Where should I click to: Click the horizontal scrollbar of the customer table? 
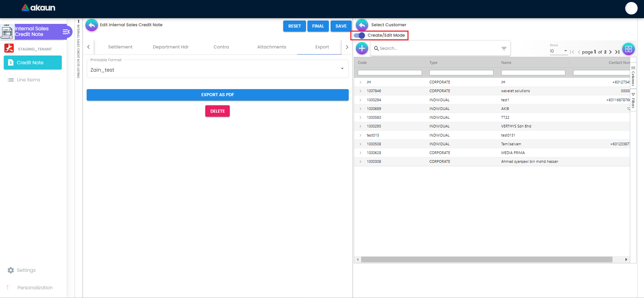point(486,259)
